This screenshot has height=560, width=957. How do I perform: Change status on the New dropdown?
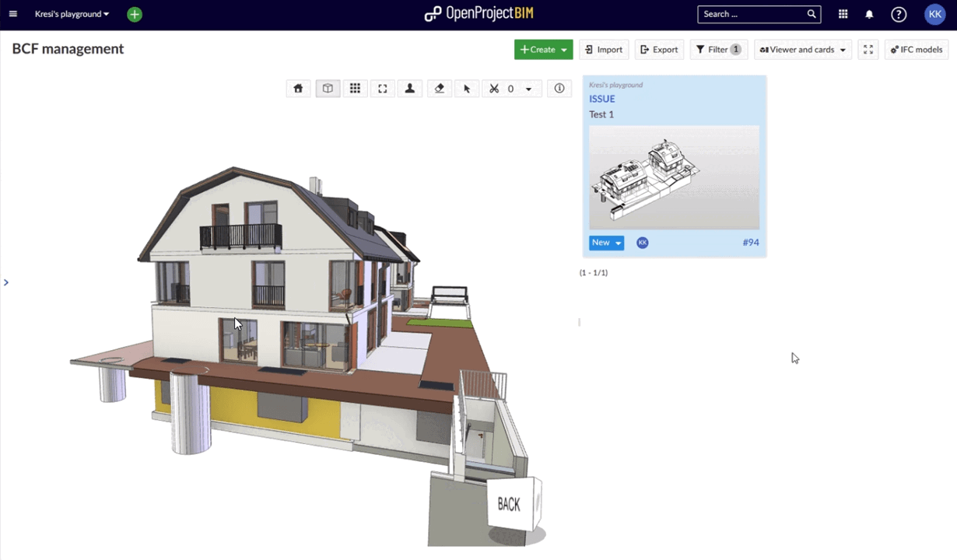point(606,242)
